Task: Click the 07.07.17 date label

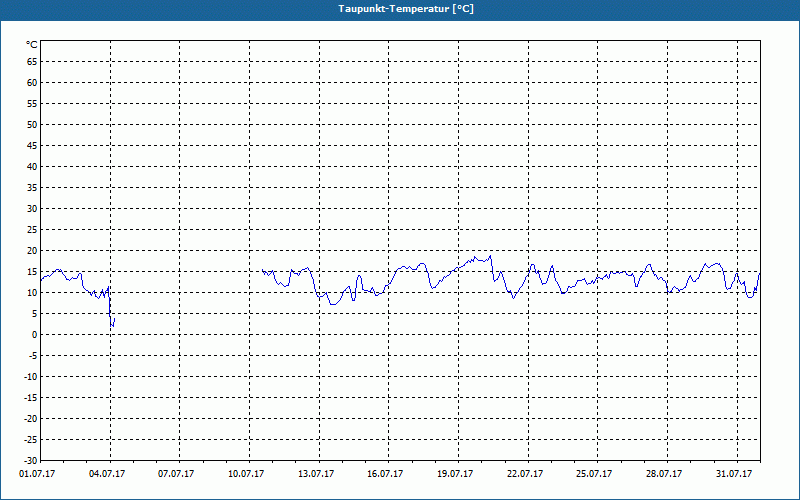Action: [x=176, y=474]
